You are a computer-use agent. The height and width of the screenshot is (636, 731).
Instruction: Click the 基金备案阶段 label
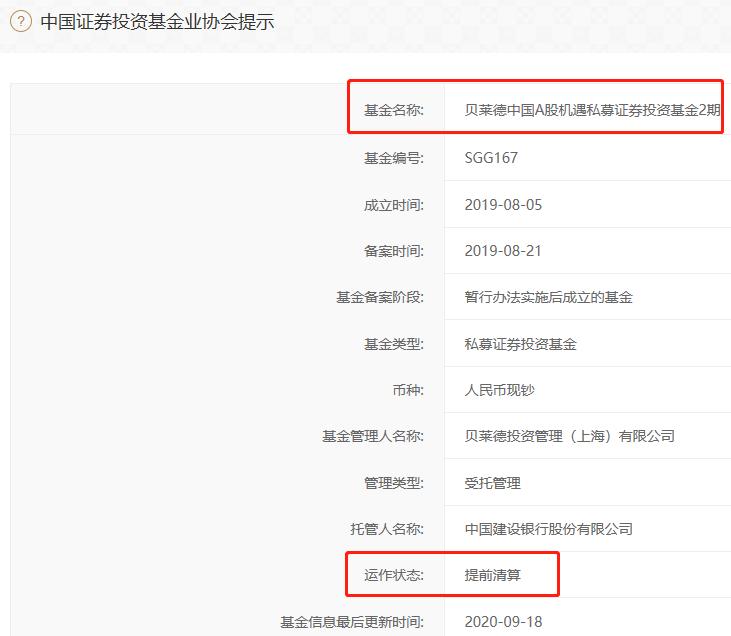point(380,297)
